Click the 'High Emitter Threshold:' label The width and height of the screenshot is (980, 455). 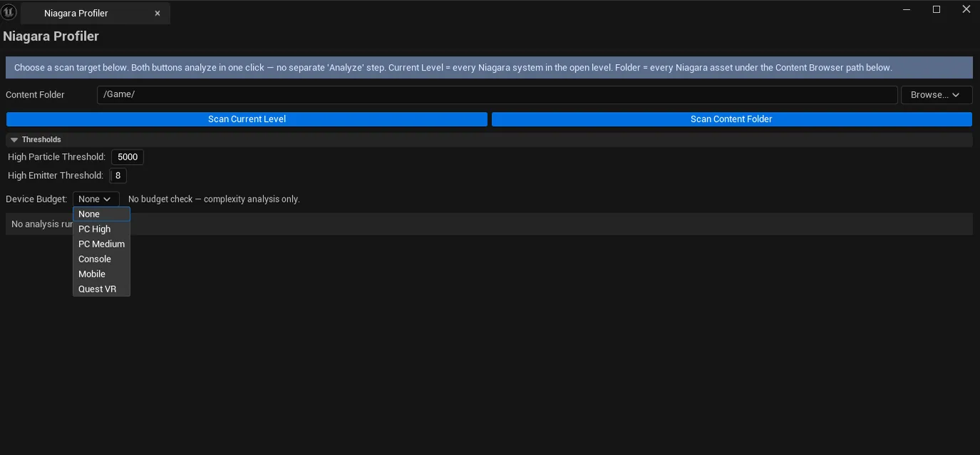[x=56, y=175]
